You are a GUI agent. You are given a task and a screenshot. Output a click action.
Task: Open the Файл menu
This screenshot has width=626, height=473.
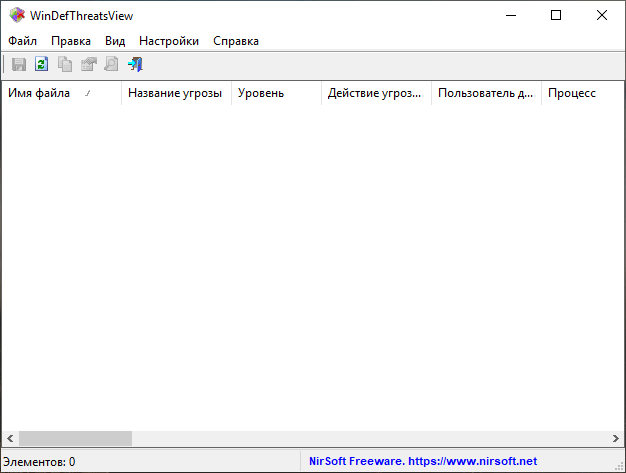pyautogui.click(x=22, y=41)
